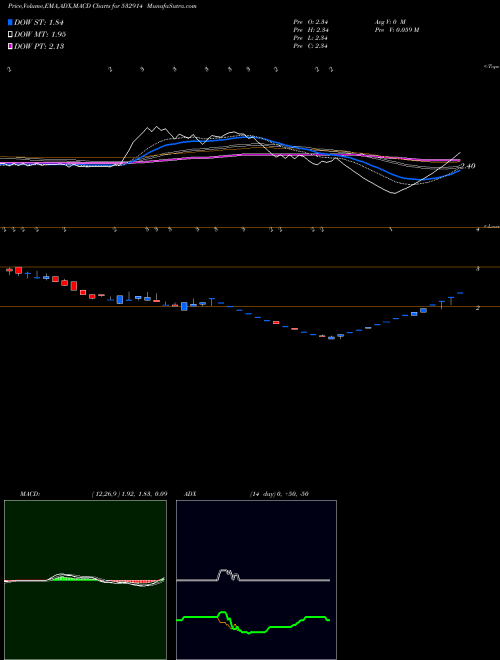500x660 pixels.
Task: Click the 2.40 price label on EMA chart
Action: pyautogui.click(x=468, y=166)
